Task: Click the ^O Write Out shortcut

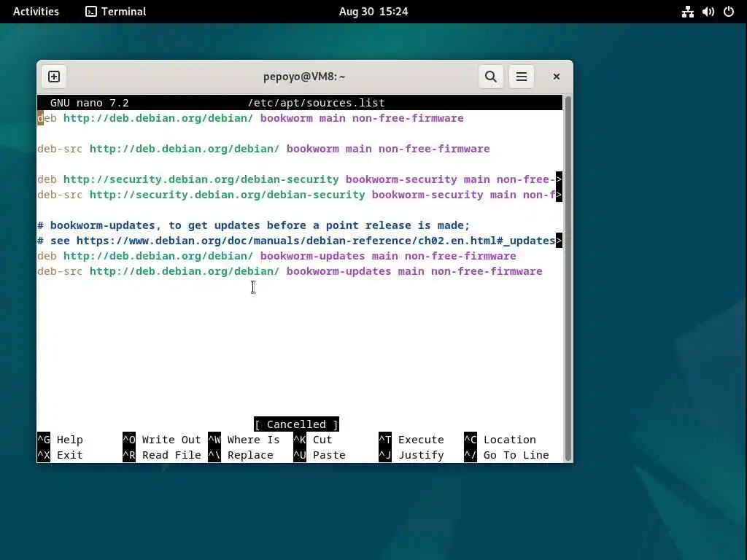Action: [x=162, y=440]
